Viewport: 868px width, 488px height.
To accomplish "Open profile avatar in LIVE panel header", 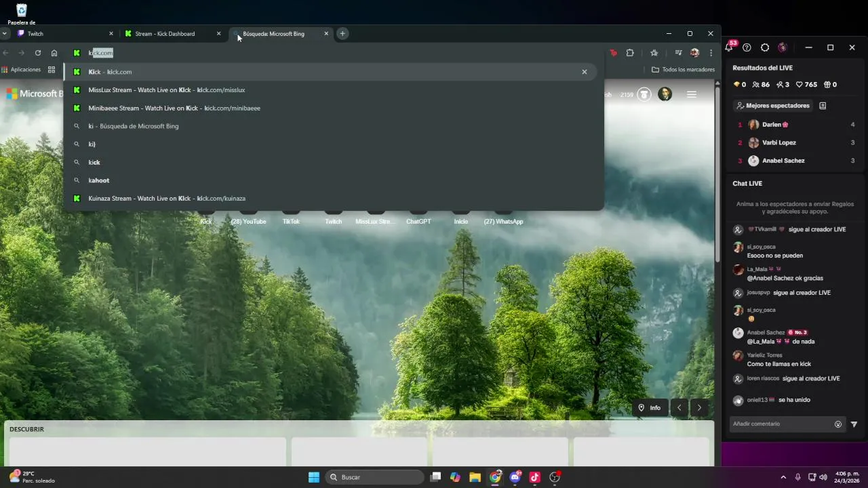I will click(783, 47).
